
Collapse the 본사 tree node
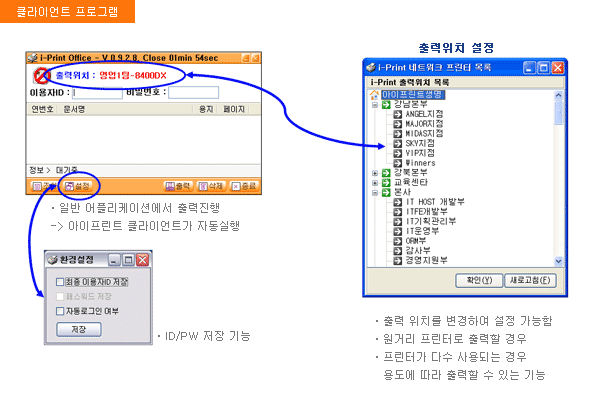[375, 193]
